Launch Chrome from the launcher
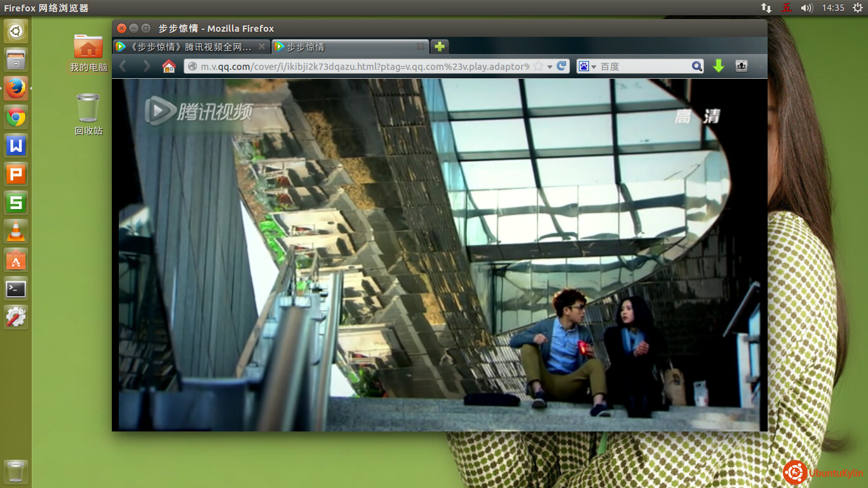 16,117
